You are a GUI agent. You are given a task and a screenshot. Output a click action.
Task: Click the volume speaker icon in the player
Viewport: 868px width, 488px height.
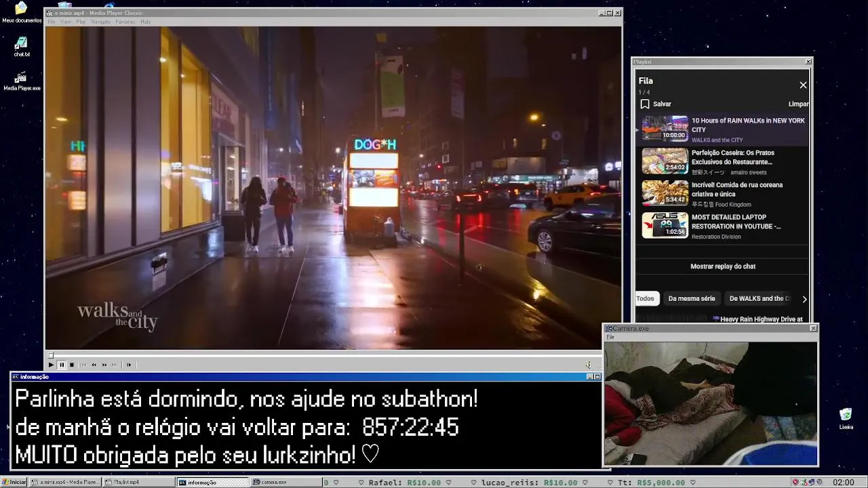tap(589, 365)
